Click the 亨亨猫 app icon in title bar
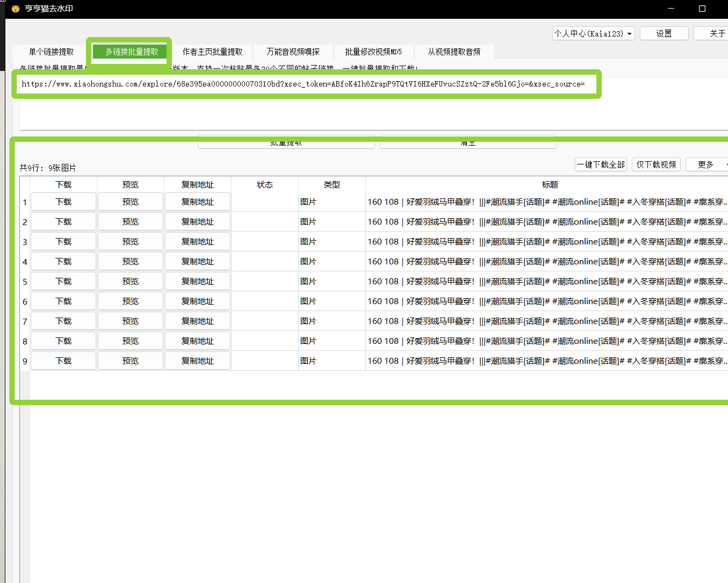This screenshot has width=728, height=583. [16, 9]
